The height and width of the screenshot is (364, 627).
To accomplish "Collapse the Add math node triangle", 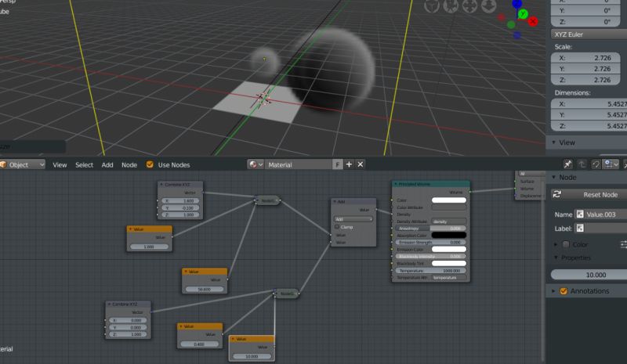I will pos(335,202).
